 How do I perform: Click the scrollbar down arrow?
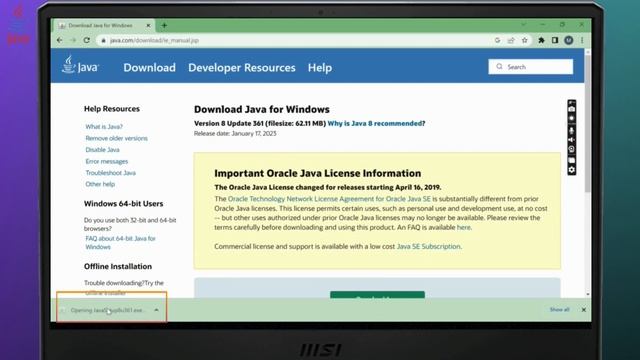588,294
